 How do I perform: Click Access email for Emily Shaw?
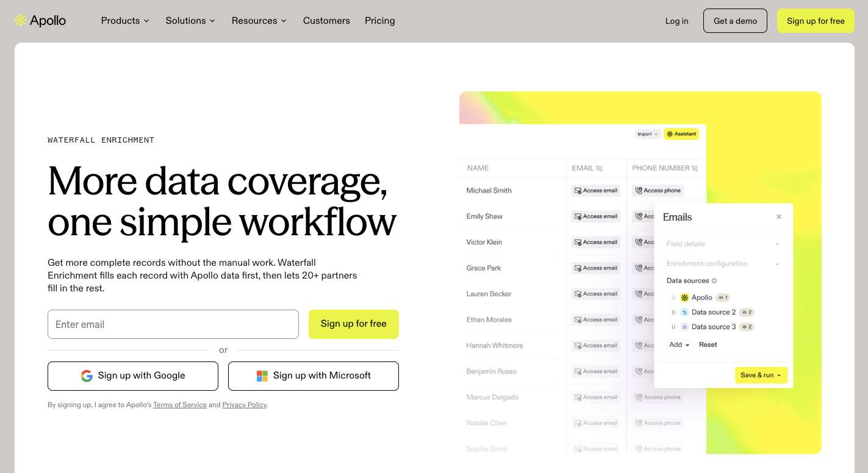click(596, 216)
